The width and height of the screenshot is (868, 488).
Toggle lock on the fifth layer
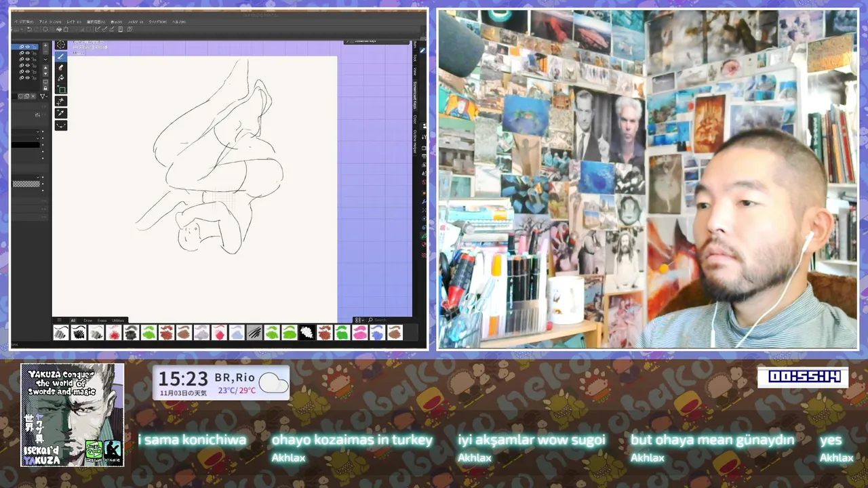[35, 72]
